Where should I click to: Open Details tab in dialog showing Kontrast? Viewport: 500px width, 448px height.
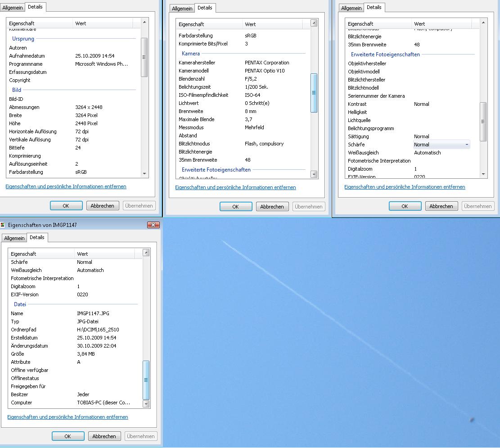[x=374, y=7]
